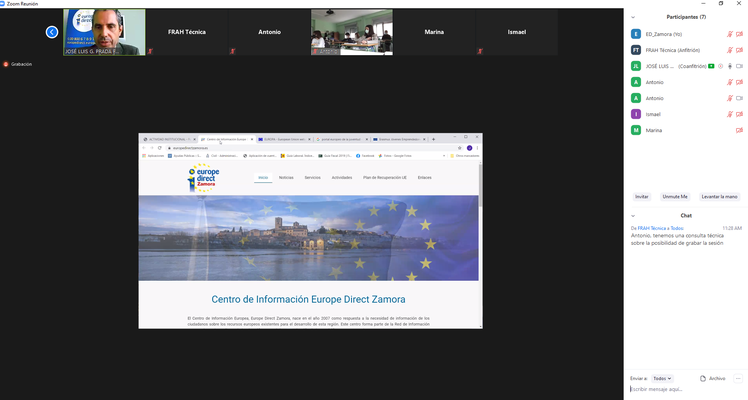Click the muted microphone icon for Ismael
748x400 pixels.
[729, 114]
